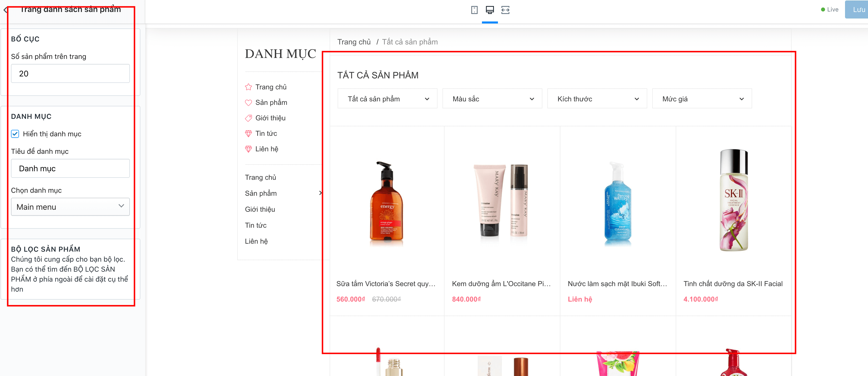Click the BỘ LỌC SẢN PHẨM section heading
868x376 pixels.
click(x=45, y=249)
